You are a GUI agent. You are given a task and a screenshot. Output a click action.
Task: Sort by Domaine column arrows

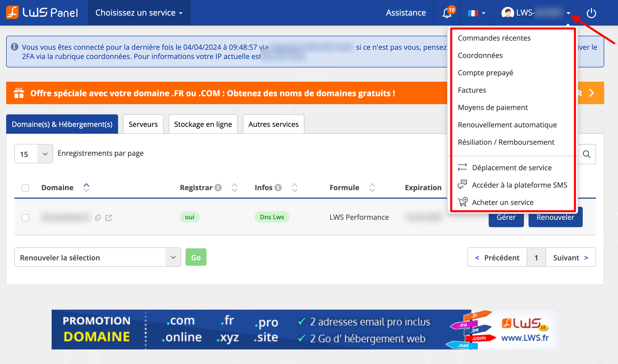click(86, 188)
